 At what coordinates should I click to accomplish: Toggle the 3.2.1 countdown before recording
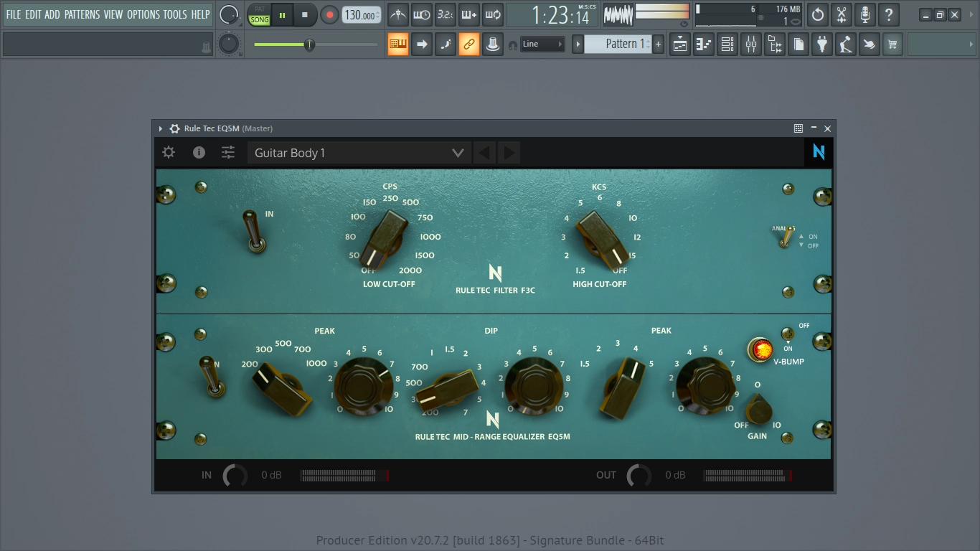pos(446,14)
